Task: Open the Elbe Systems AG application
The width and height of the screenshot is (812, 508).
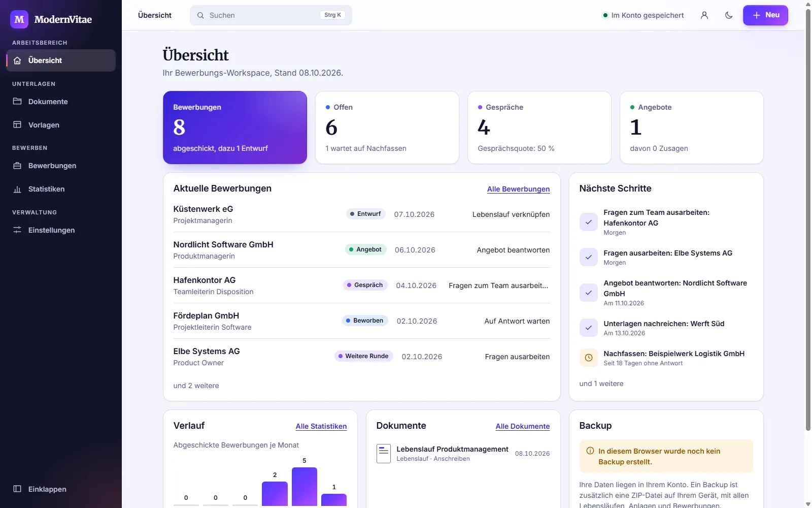Action: pyautogui.click(x=361, y=357)
